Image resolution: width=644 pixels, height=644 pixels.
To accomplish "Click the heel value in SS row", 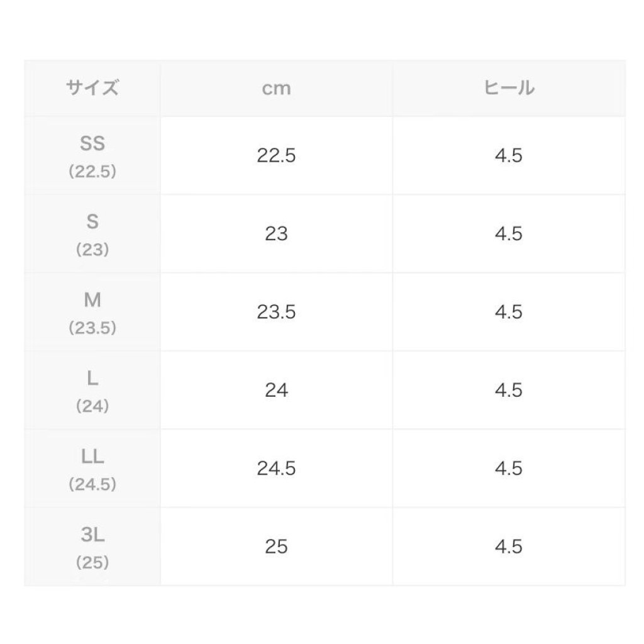I will click(508, 156).
